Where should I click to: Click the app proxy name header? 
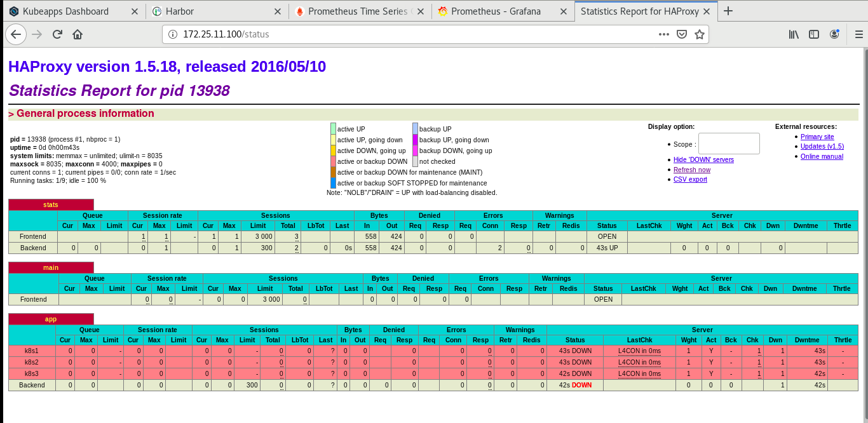51,319
